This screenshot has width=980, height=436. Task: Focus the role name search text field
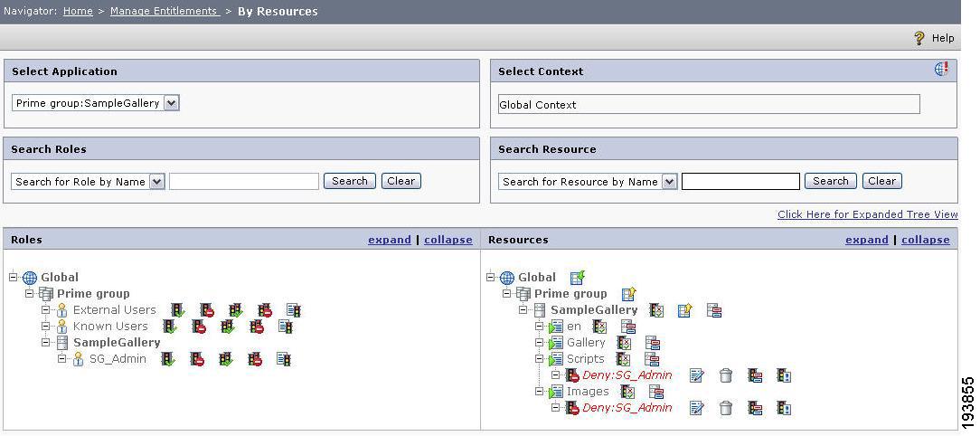point(244,182)
